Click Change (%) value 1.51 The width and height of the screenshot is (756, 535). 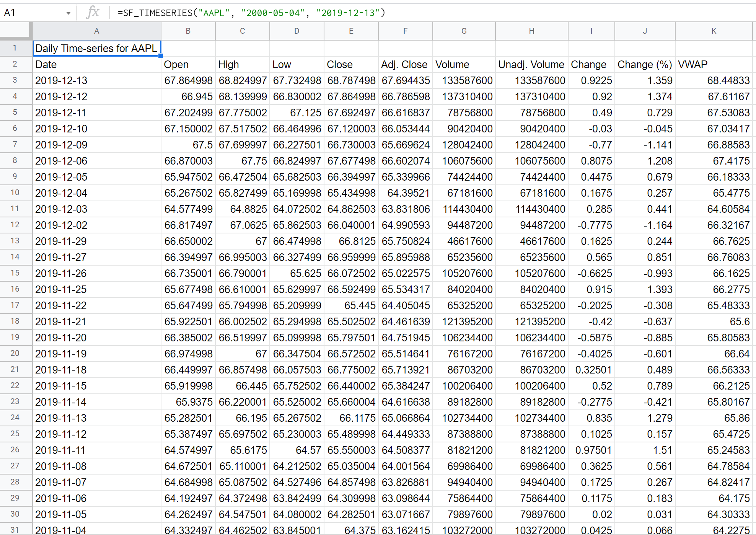pos(645,450)
